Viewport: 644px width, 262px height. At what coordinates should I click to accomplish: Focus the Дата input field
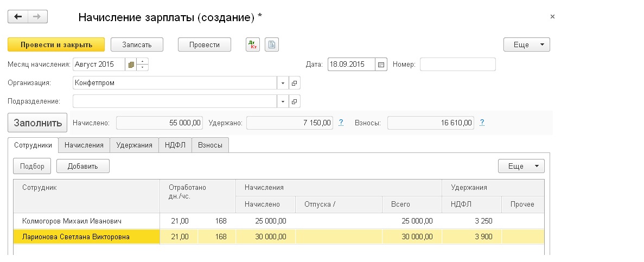[351, 65]
